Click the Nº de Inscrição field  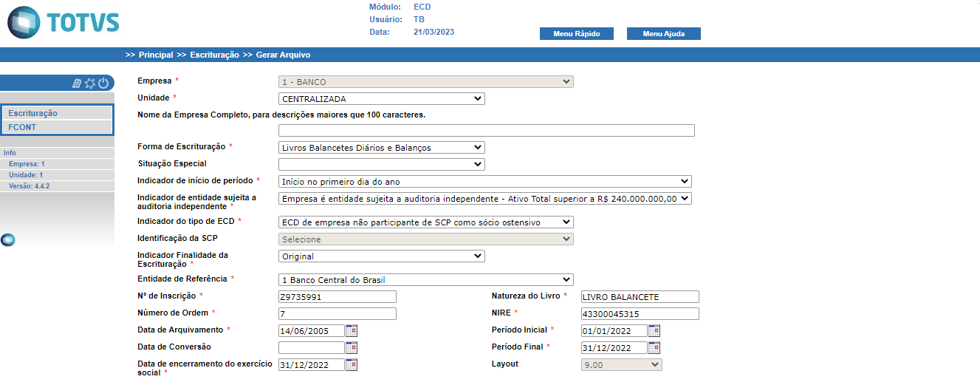coord(337,297)
